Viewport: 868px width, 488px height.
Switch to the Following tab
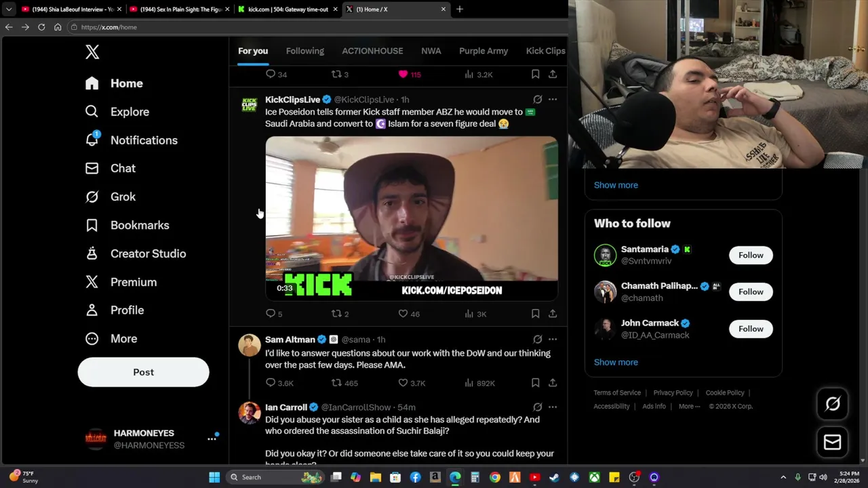pos(305,51)
